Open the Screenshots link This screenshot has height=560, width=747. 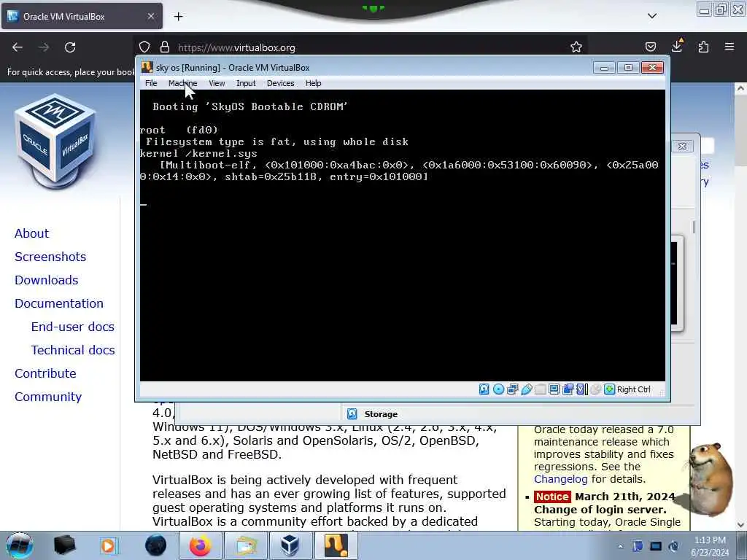click(x=50, y=257)
